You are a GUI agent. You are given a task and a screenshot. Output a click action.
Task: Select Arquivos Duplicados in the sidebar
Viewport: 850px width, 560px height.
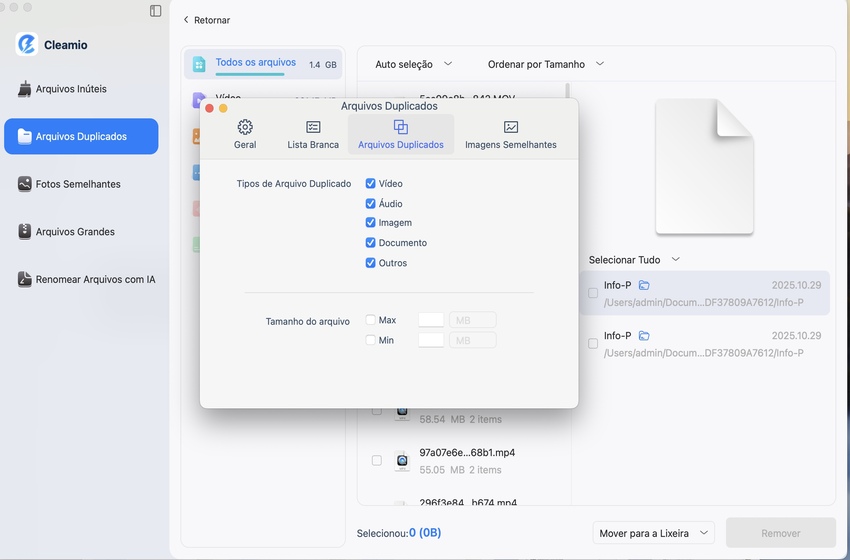point(81,137)
